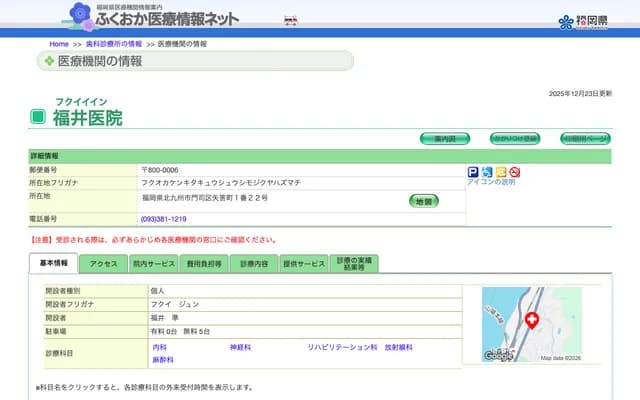Click the ambulance icon in the header
Screen dimensions: 640x400
291,19
